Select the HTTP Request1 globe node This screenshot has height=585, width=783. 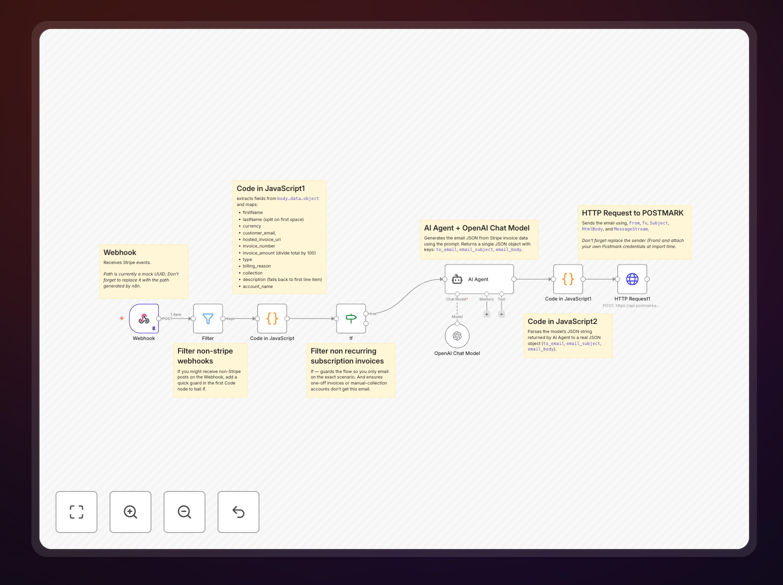(x=632, y=279)
